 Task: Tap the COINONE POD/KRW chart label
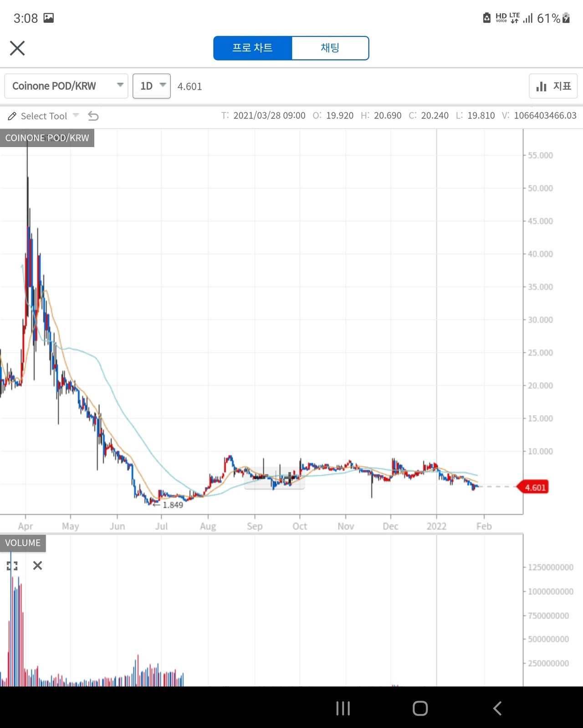[x=47, y=138]
